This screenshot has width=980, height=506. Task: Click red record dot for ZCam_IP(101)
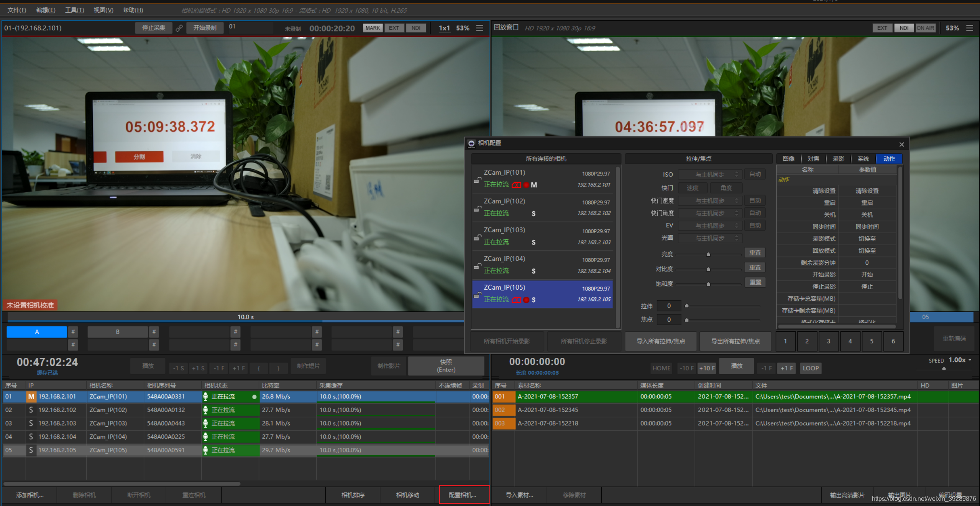(527, 185)
